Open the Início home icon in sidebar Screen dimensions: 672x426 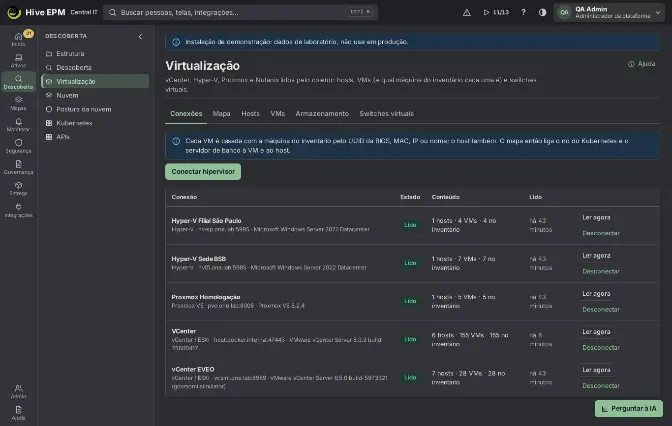[18, 39]
